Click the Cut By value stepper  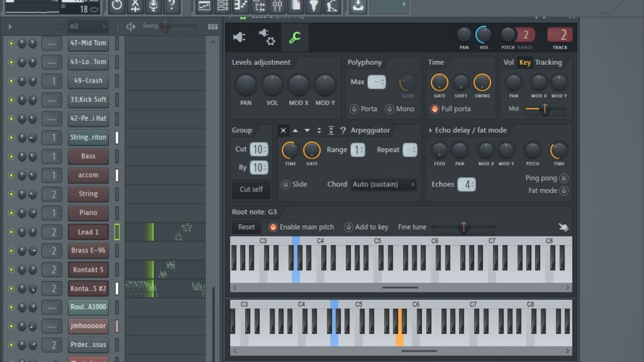pyautogui.click(x=259, y=167)
